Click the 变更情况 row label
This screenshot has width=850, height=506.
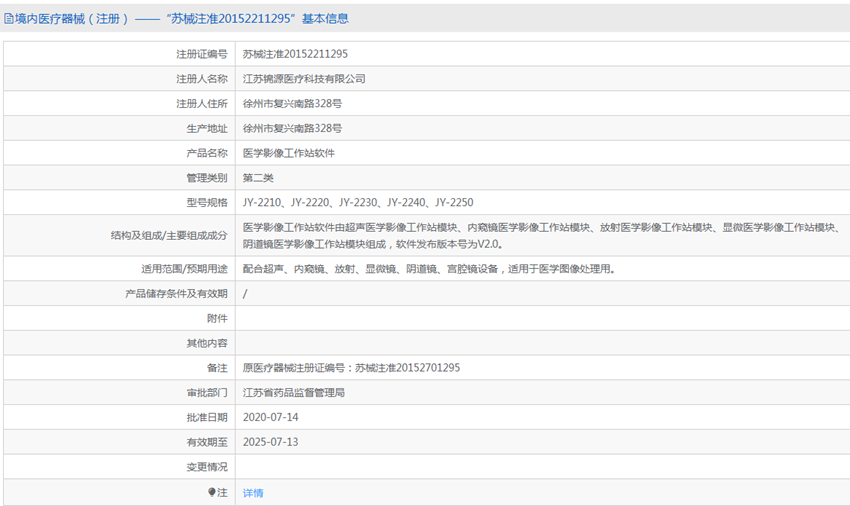(207, 467)
